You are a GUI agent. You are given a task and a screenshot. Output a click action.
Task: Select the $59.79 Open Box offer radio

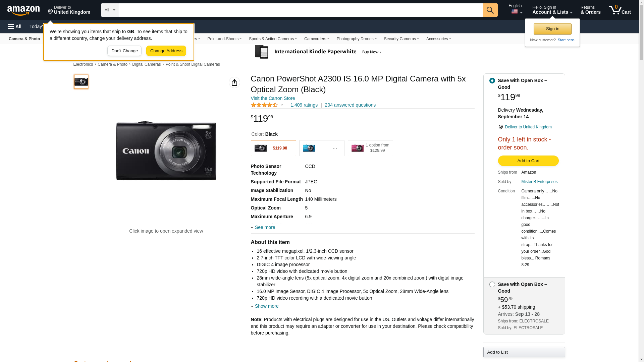tap(492, 285)
